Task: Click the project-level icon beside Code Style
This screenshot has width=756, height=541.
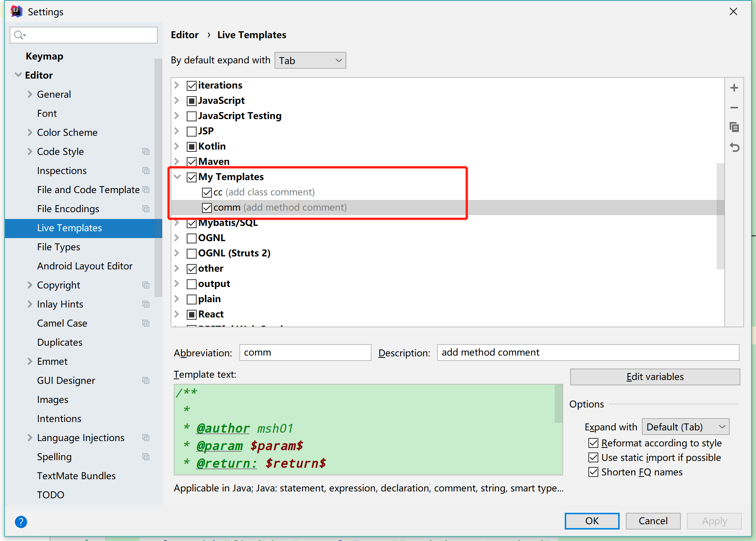Action: click(x=146, y=151)
